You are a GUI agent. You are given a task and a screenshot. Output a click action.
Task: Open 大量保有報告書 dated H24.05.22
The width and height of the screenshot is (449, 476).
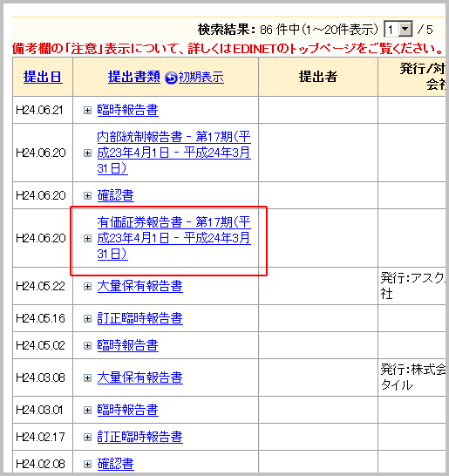(x=140, y=286)
